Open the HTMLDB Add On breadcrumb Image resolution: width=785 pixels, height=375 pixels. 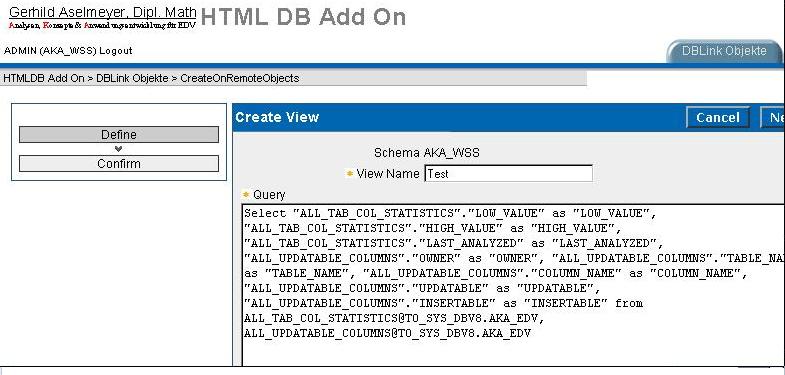(44, 78)
